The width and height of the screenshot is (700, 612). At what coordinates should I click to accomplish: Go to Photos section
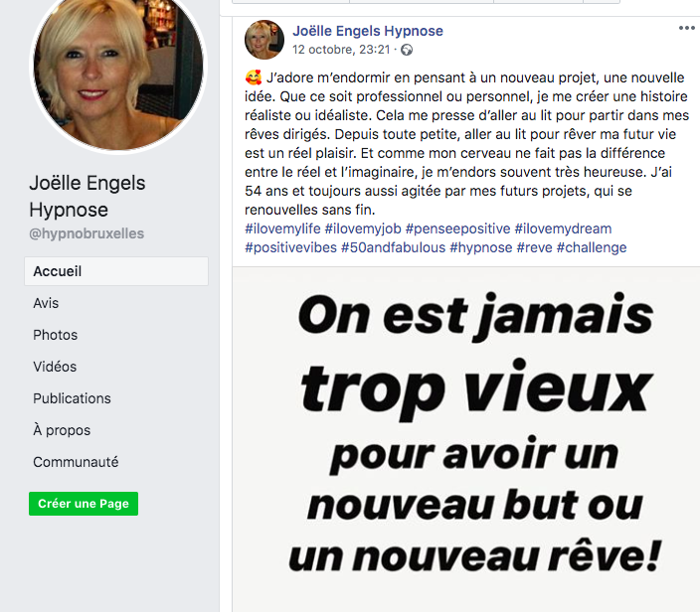click(x=56, y=335)
